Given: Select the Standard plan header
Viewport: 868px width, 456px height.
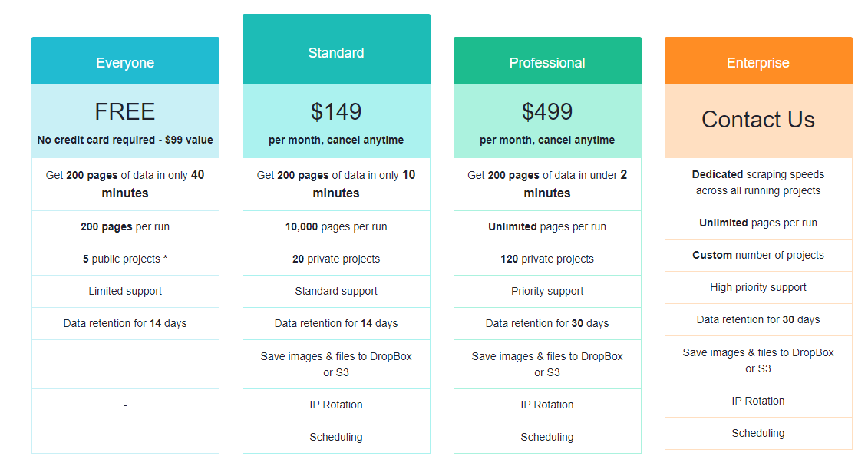Looking at the screenshot, I should point(336,50).
